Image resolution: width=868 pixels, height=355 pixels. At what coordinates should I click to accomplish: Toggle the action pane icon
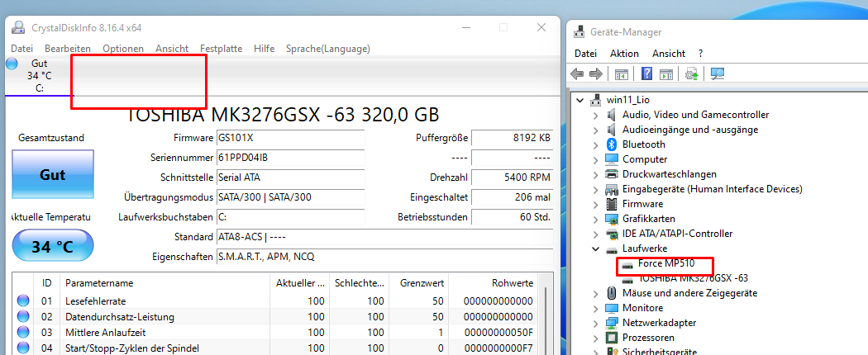click(666, 74)
